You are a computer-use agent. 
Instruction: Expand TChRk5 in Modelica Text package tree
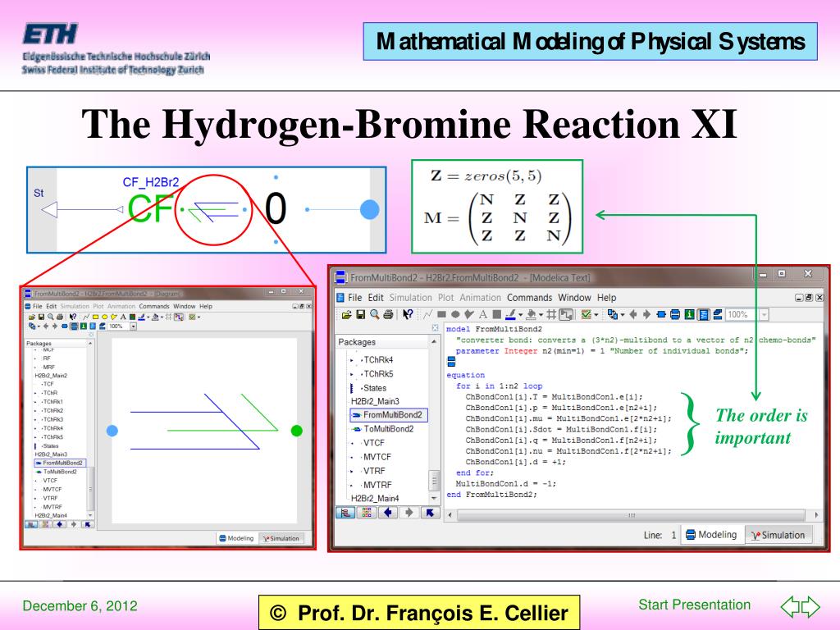click(351, 374)
